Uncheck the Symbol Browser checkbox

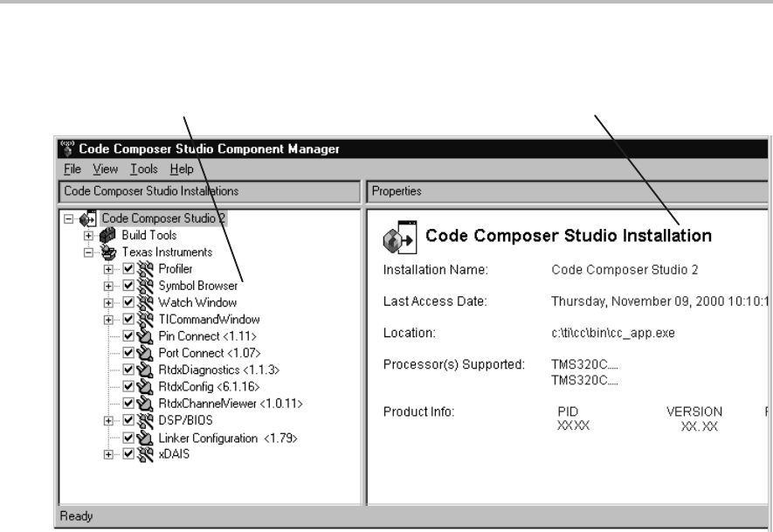(x=128, y=286)
